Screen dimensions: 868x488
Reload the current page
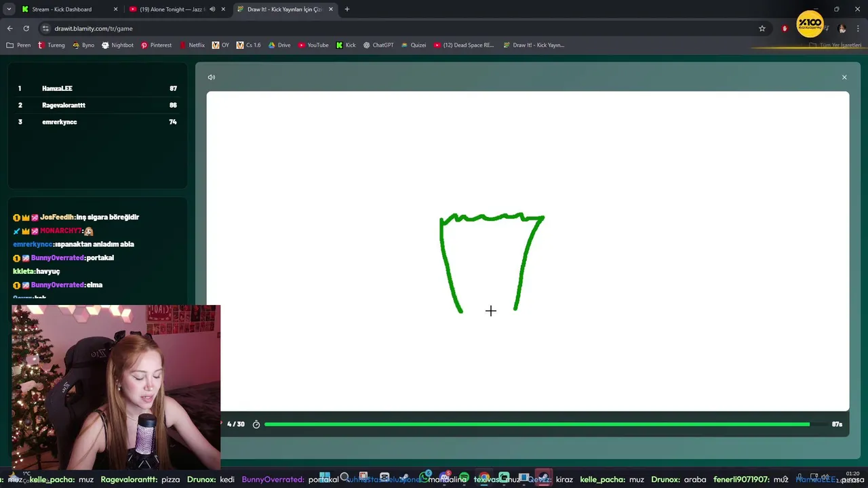click(x=26, y=28)
